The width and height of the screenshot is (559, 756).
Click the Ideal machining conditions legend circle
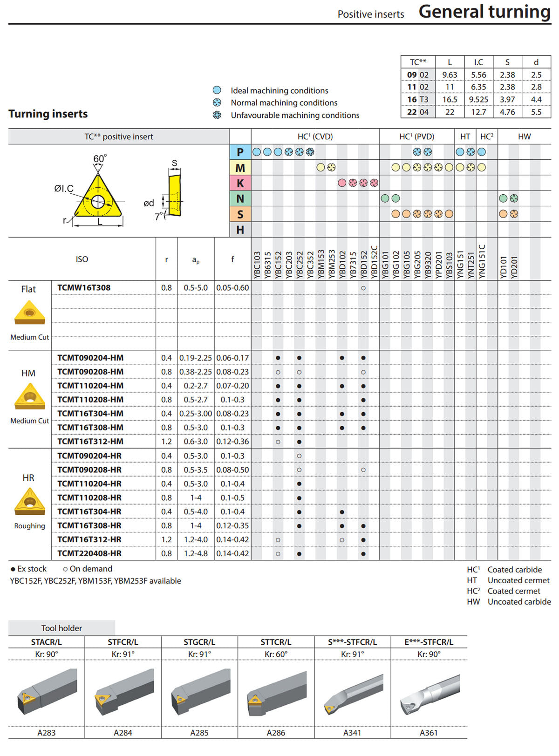coord(217,90)
